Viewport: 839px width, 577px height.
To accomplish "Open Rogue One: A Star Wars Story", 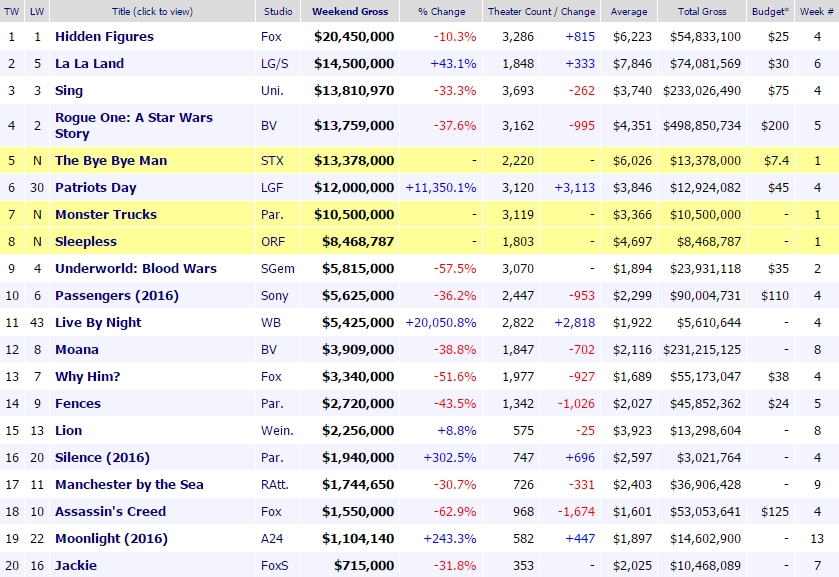I will (134, 125).
